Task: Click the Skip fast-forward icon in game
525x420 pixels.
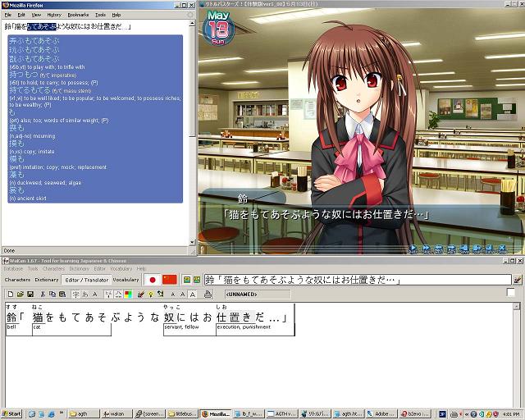Action: pos(426,249)
